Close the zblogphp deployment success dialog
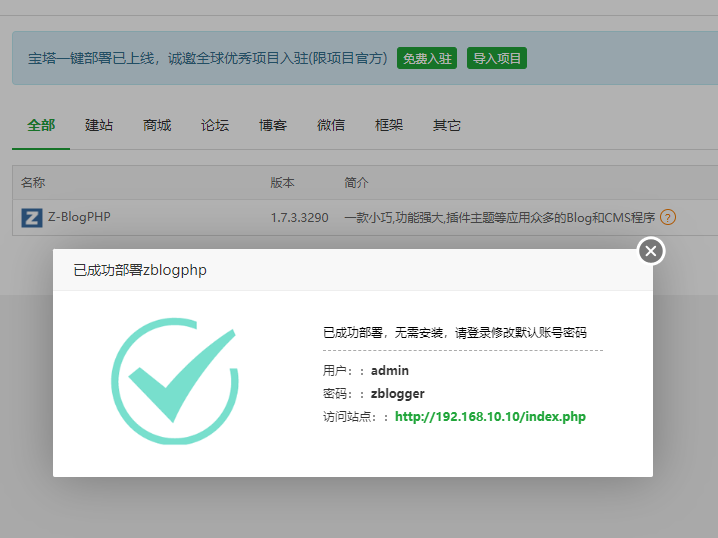 [x=651, y=251]
